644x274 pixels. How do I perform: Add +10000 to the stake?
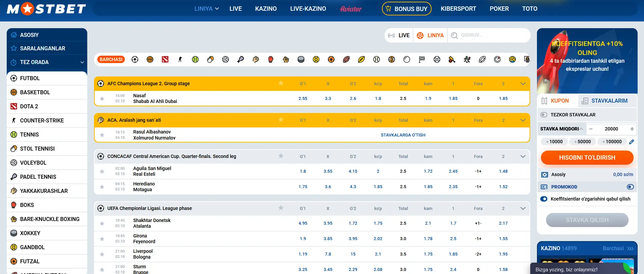coord(554,142)
